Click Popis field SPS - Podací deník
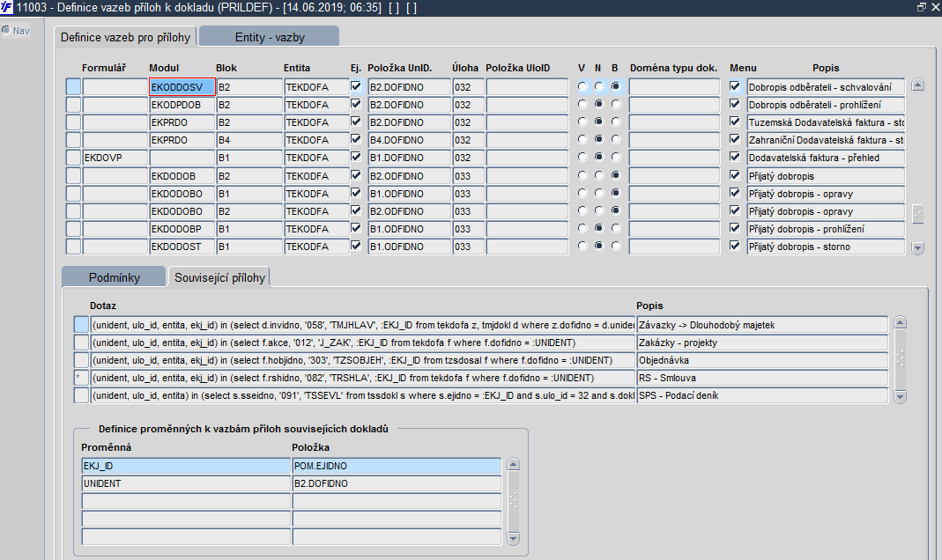 (x=761, y=395)
